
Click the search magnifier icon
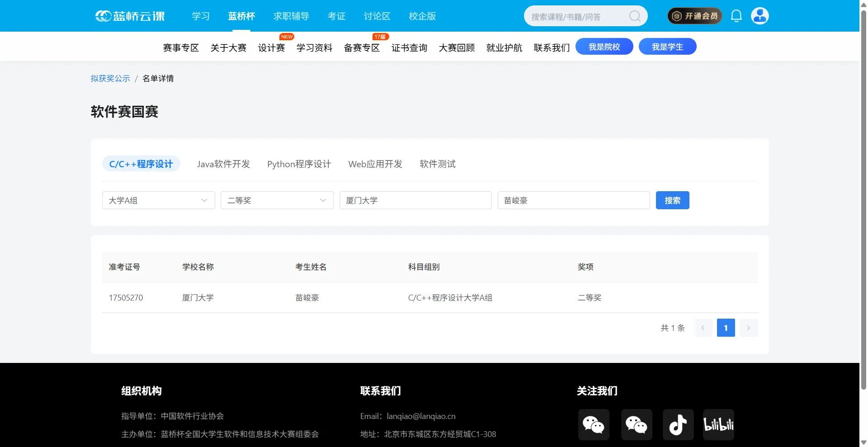pos(635,16)
